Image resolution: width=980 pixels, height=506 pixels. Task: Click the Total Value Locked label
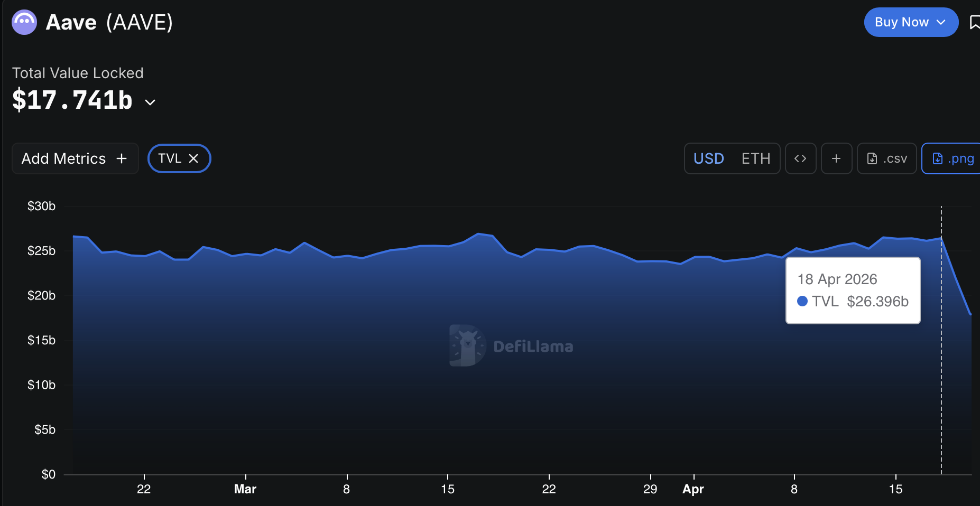point(78,73)
